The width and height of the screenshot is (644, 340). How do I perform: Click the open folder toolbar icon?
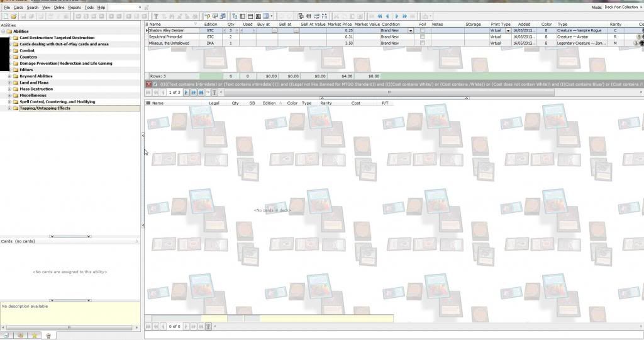[14, 16]
